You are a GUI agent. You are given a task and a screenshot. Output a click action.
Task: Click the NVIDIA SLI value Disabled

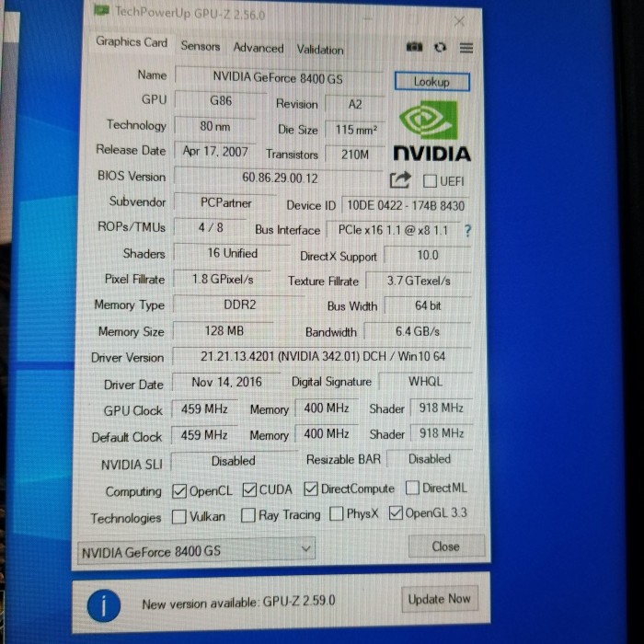234,461
